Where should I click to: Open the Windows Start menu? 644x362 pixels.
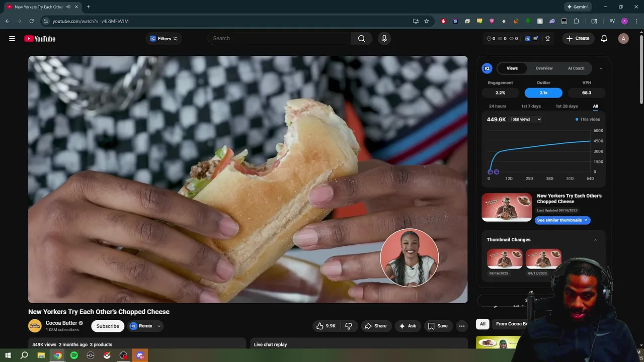(8, 355)
